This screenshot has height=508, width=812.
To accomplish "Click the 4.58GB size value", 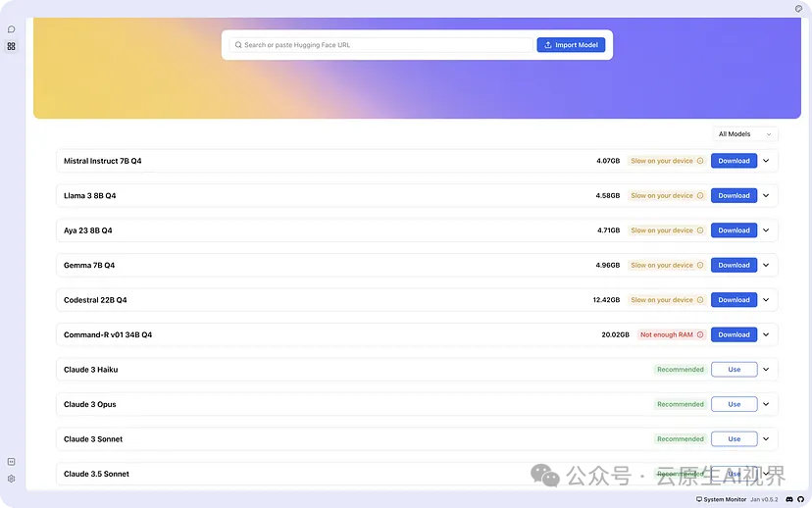I will pyautogui.click(x=608, y=196).
